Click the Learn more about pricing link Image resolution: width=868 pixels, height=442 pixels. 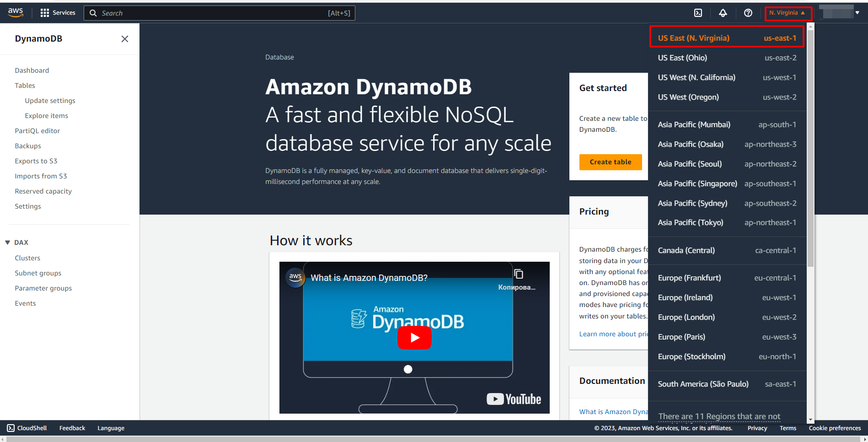tap(614, 334)
